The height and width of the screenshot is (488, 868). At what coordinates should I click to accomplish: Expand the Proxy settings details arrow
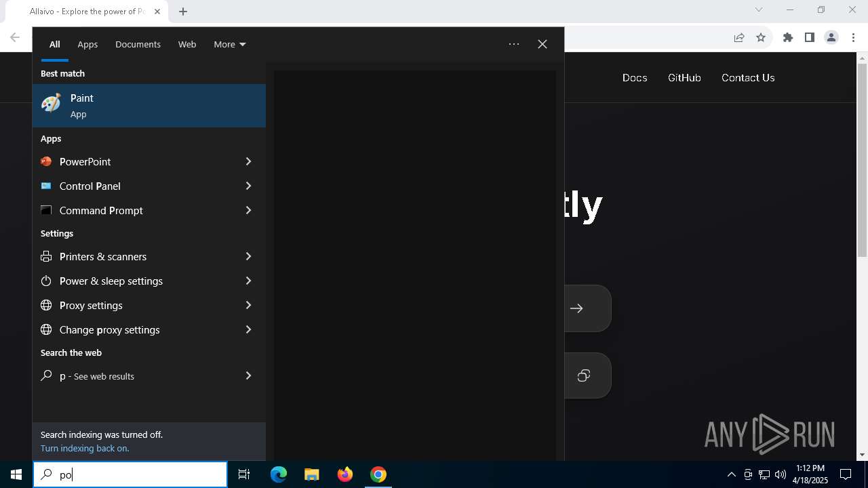click(248, 305)
